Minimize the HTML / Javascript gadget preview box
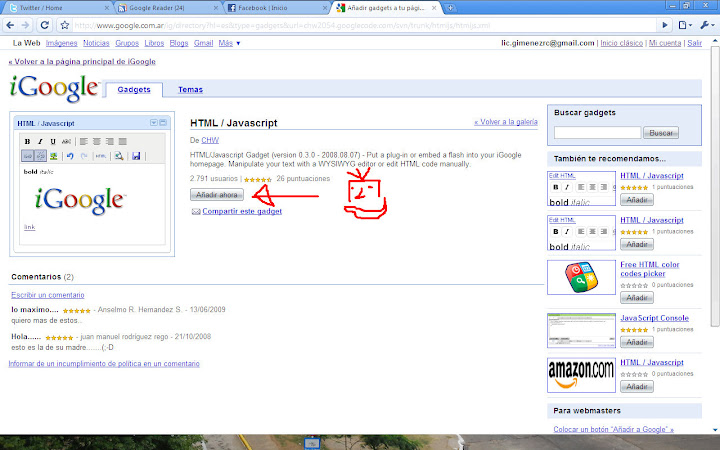The image size is (720, 450). click(x=163, y=123)
